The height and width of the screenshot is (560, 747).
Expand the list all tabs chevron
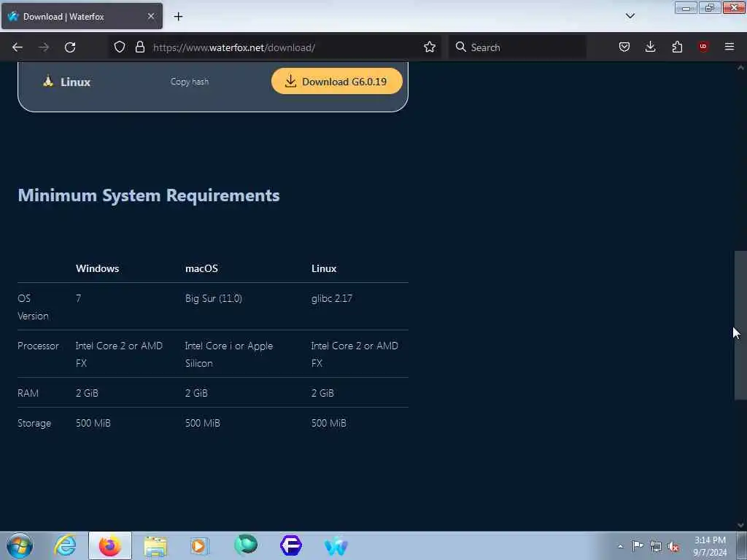click(630, 16)
